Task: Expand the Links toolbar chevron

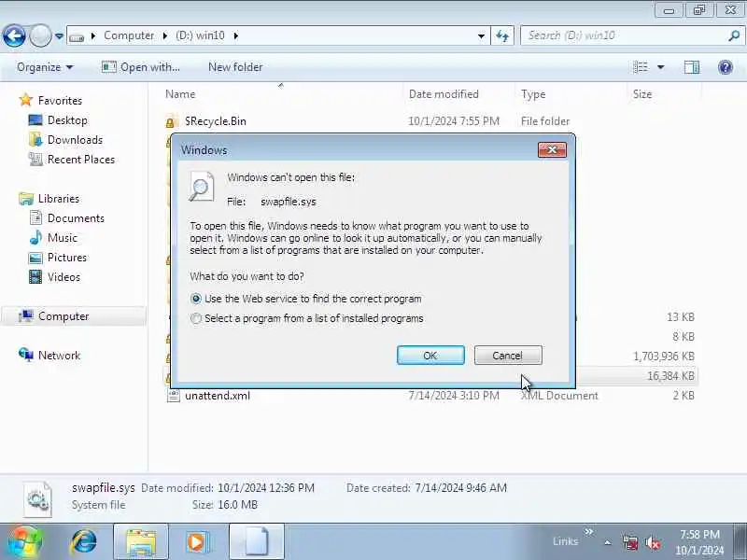Action: pos(589,531)
